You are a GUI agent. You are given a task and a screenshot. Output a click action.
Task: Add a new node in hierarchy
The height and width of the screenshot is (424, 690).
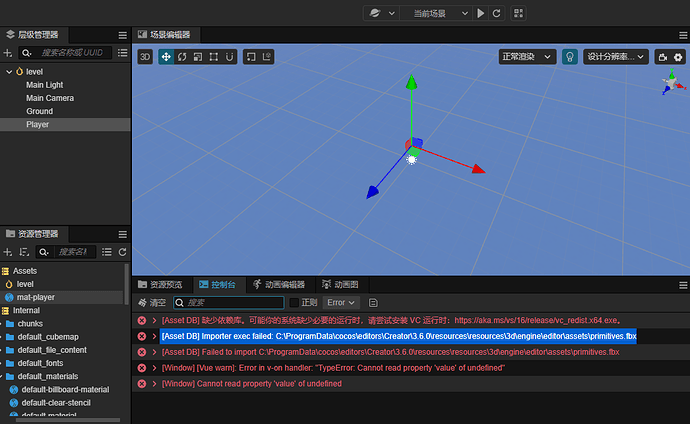pyautogui.click(x=7, y=53)
